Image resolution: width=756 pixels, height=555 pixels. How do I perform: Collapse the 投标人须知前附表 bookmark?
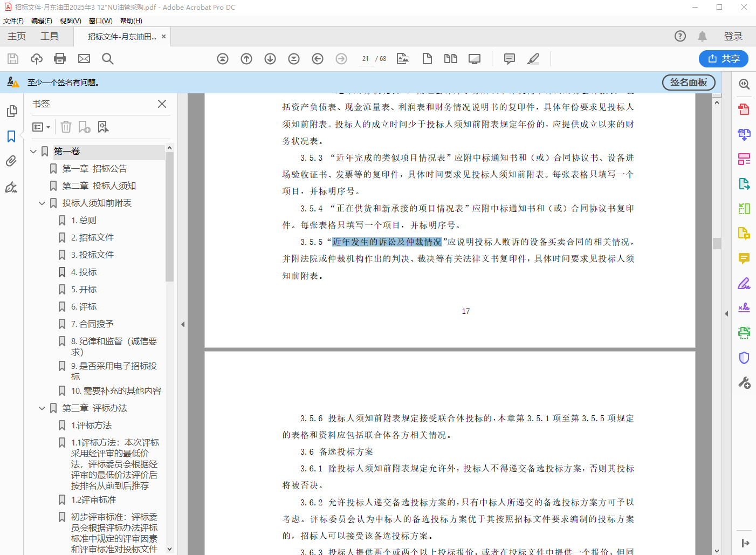[x=42, y=203]
